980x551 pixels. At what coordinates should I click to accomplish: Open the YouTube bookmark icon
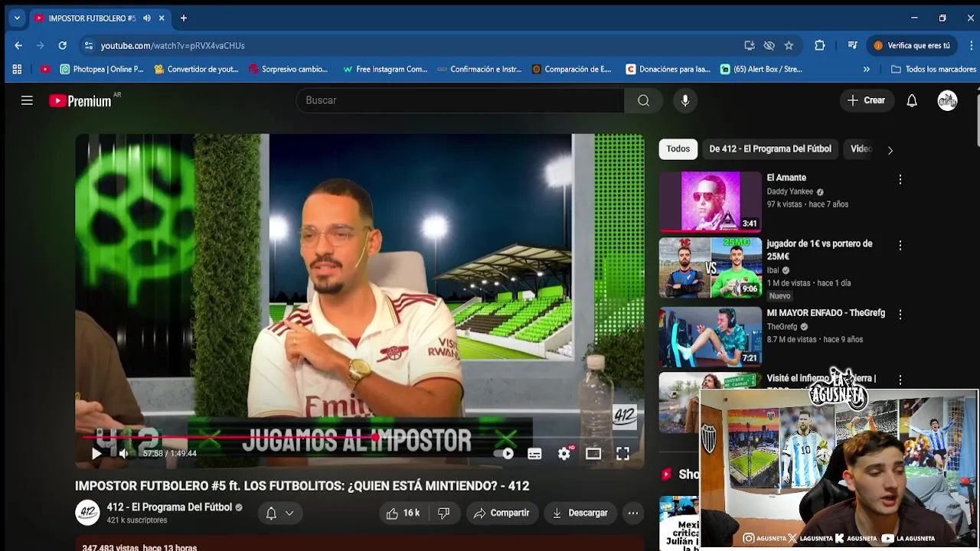45,69
